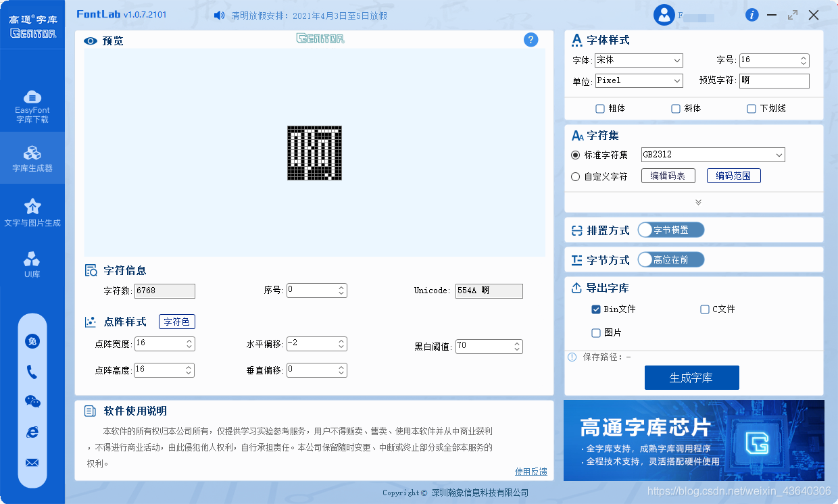Adjust the 点阵宽度 width stepper
This screenshot has height=504, width=838.
tap(189, 344)
